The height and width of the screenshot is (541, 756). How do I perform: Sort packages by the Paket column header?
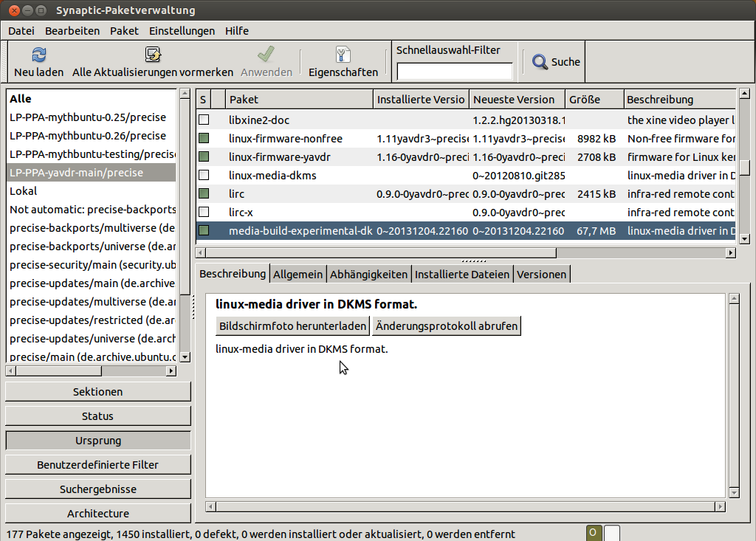pos(299,100)
